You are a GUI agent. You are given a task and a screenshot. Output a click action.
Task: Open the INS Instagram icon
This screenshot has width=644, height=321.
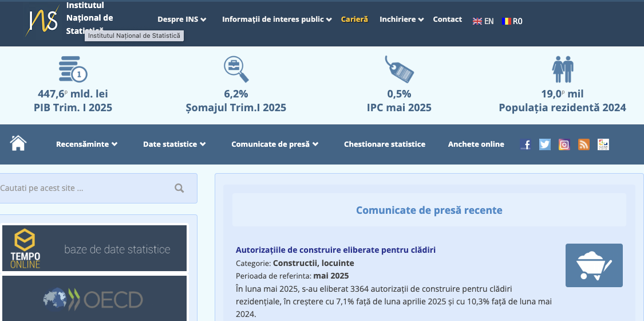(x=564, y=144)
